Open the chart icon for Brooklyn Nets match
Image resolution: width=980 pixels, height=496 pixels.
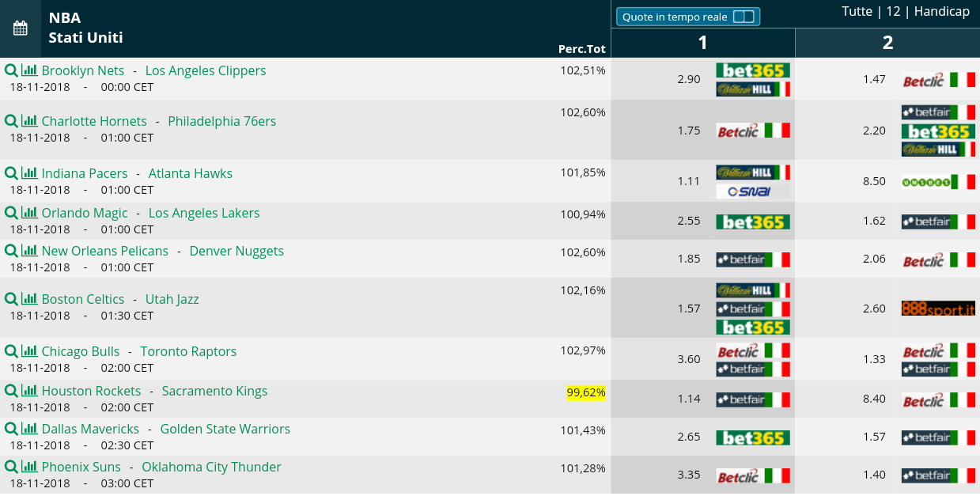tap(29, 70)
